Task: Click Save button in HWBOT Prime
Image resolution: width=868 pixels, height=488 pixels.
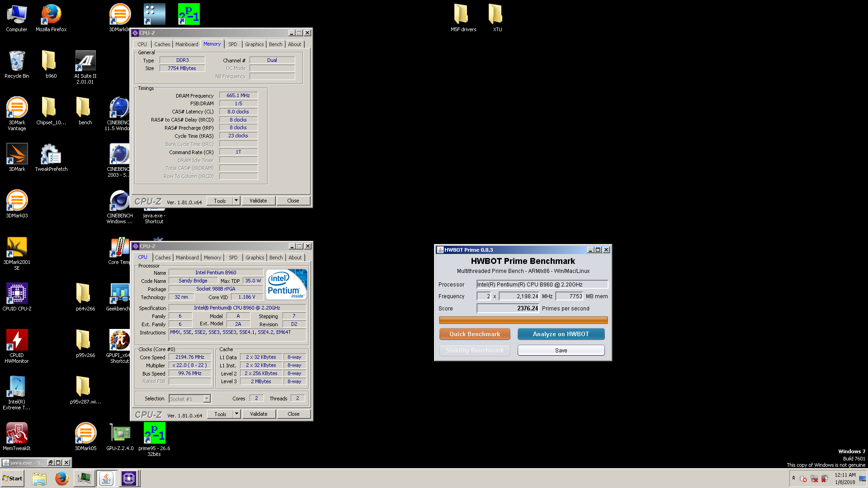Action: (x=561, y=350)
